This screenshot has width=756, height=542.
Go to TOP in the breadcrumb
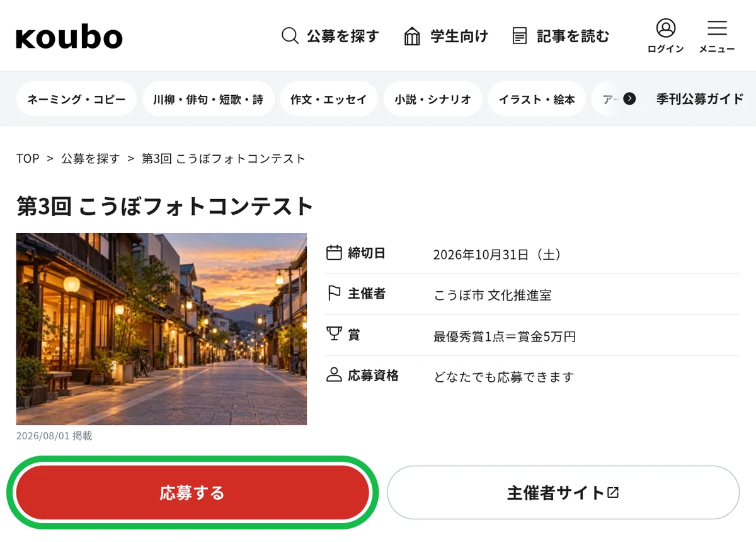(28, 159)
